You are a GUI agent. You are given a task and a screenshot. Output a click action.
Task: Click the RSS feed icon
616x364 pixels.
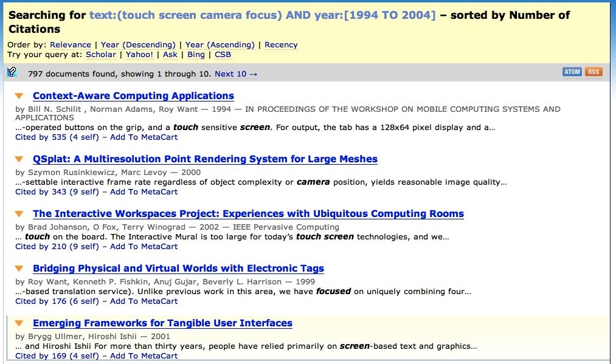tap(594, 72)
